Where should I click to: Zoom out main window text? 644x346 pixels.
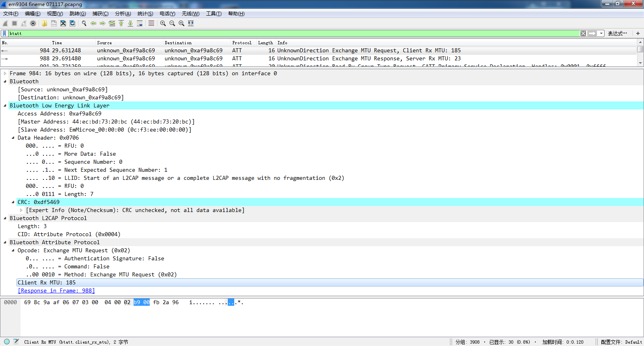(172, 23)
